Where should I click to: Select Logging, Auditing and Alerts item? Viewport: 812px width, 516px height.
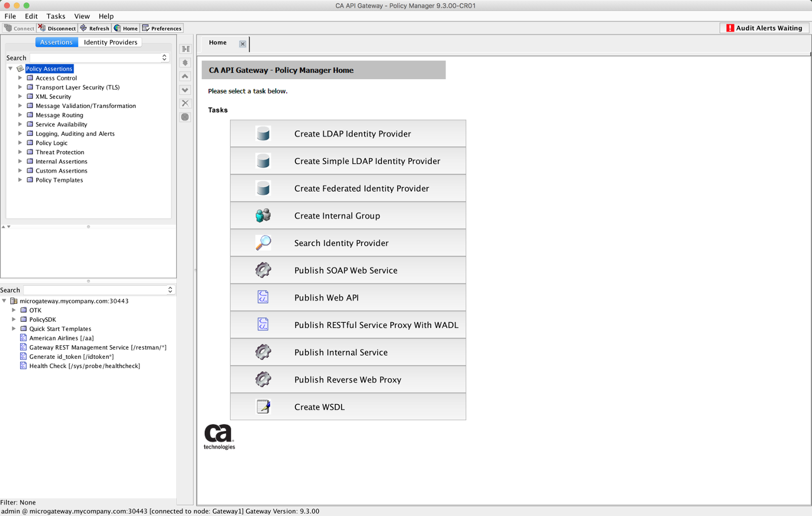click(75, 134)
